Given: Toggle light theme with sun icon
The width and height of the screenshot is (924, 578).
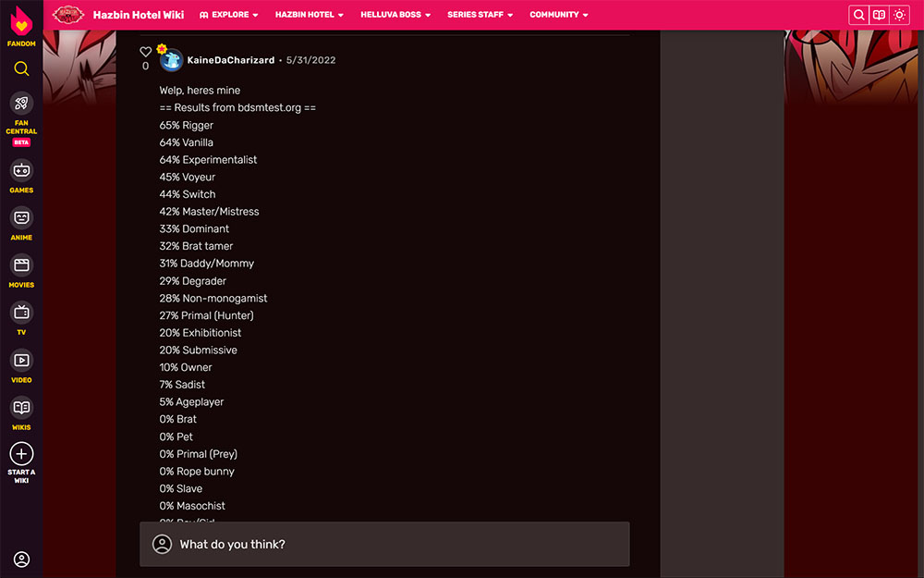Looking at the screenshot, I should pyautogui.click(x=899, y=15).
